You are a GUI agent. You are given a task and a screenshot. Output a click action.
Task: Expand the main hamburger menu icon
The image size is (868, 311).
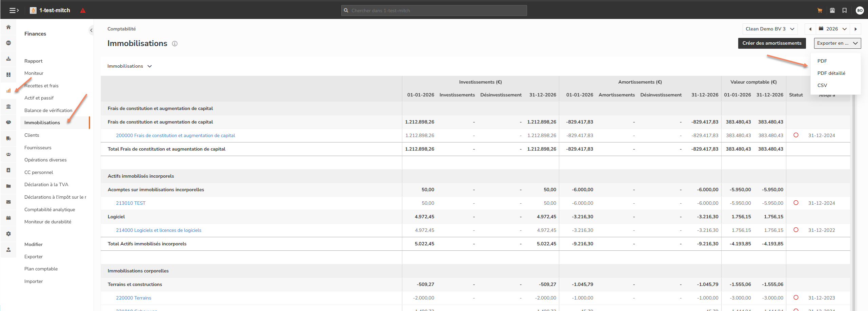tap(14, 10)
